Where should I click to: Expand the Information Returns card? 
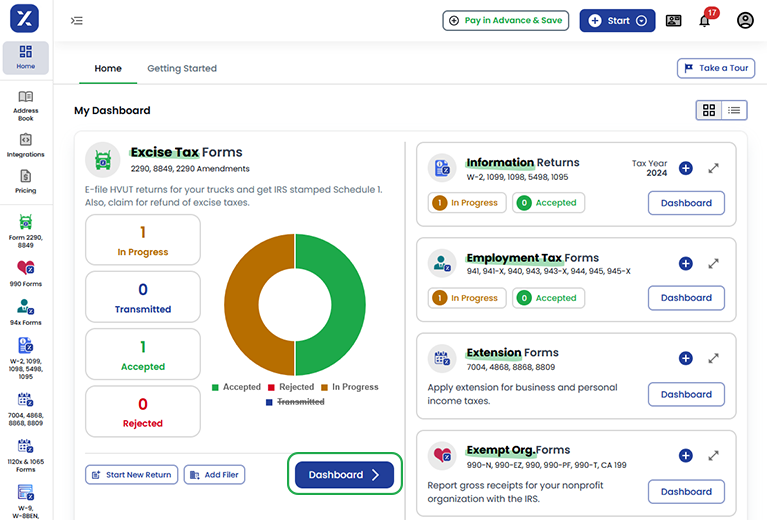tap(713, 169)
